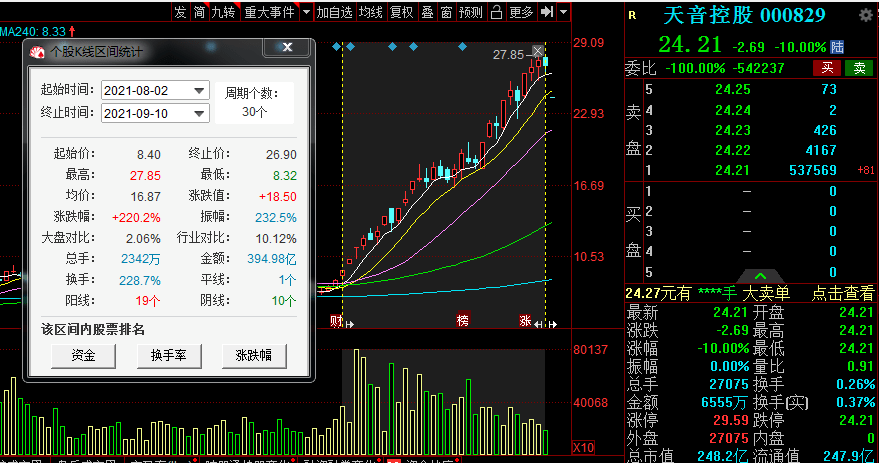
Task: Open the settings gear next to 天音控股
Action: click(866, 15)
